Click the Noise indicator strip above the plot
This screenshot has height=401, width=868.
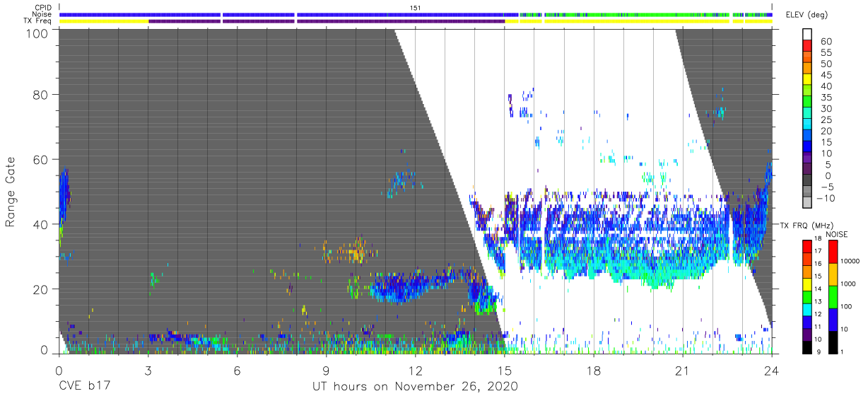pos(416,14)
